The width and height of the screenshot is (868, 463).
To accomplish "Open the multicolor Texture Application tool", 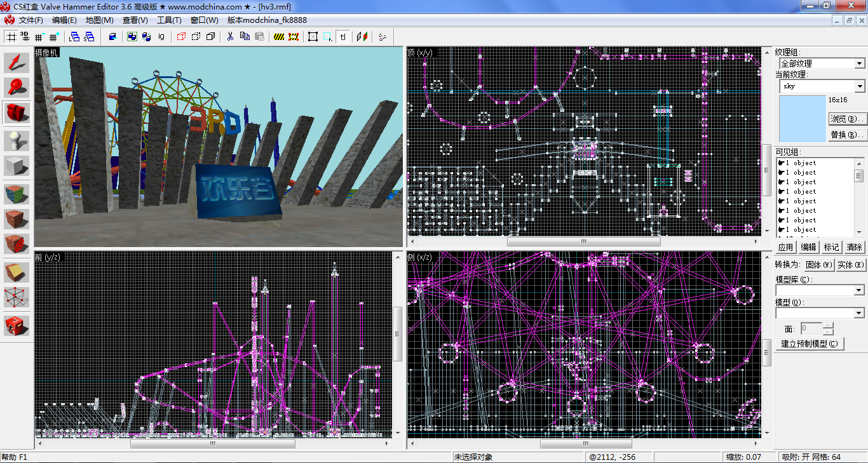I will (x=17, y=194).
